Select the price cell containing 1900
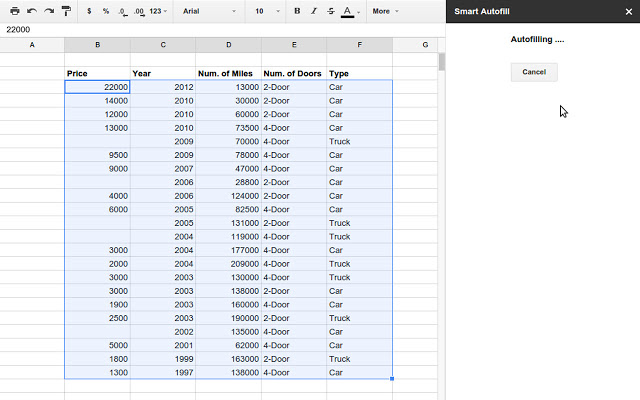The width and height of the screenshot is (640, 400). [98, 305]
